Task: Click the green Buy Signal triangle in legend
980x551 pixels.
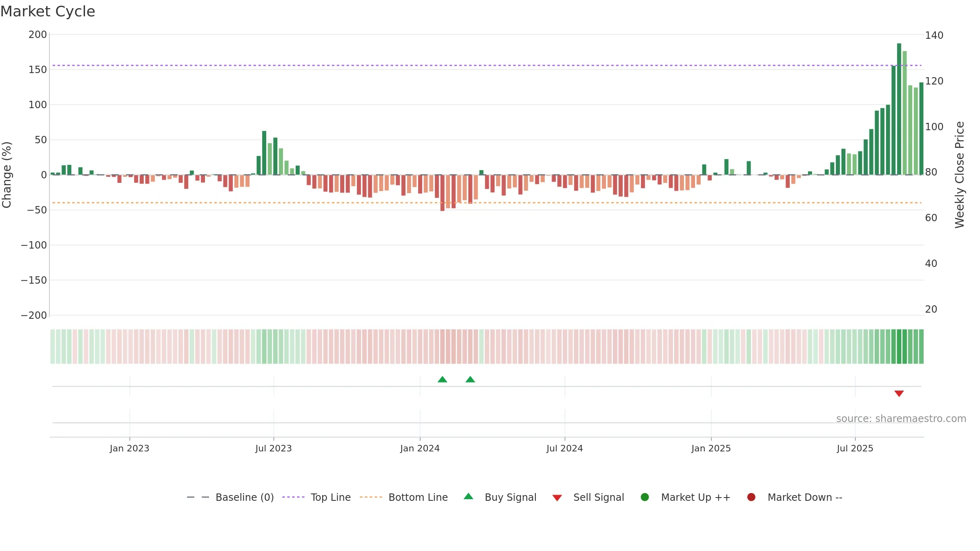Action: 468,496
